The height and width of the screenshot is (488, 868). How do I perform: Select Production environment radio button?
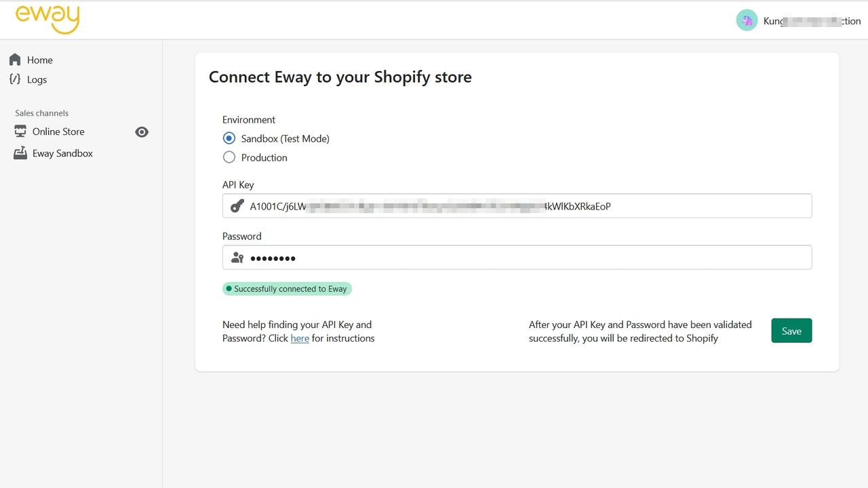[229, 157]
